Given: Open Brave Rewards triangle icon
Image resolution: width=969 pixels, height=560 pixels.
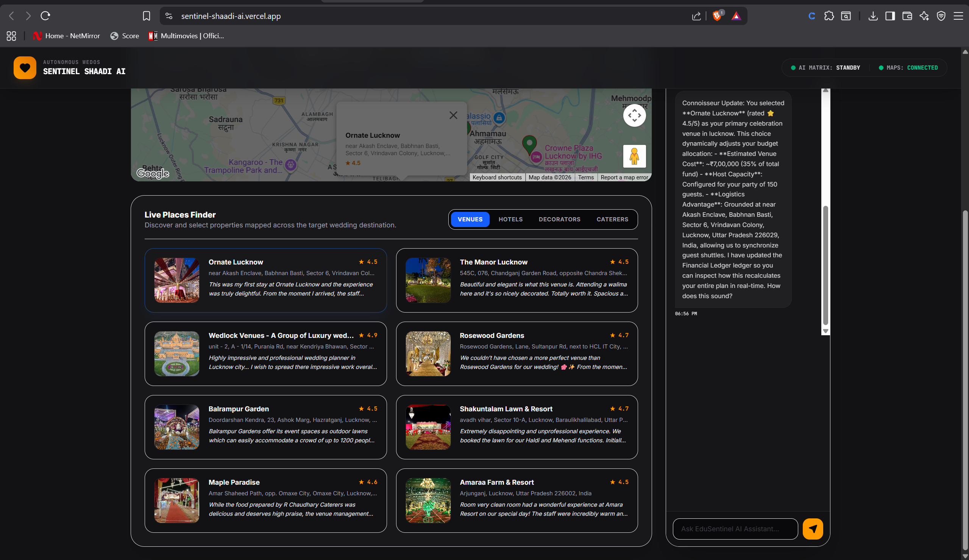Looking at the screenshot, I should tap(736, 16).
